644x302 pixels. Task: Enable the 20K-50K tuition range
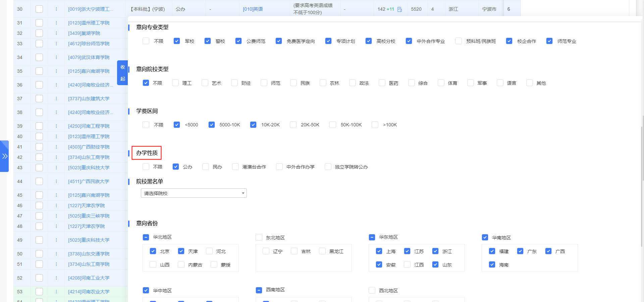point(293,124)
